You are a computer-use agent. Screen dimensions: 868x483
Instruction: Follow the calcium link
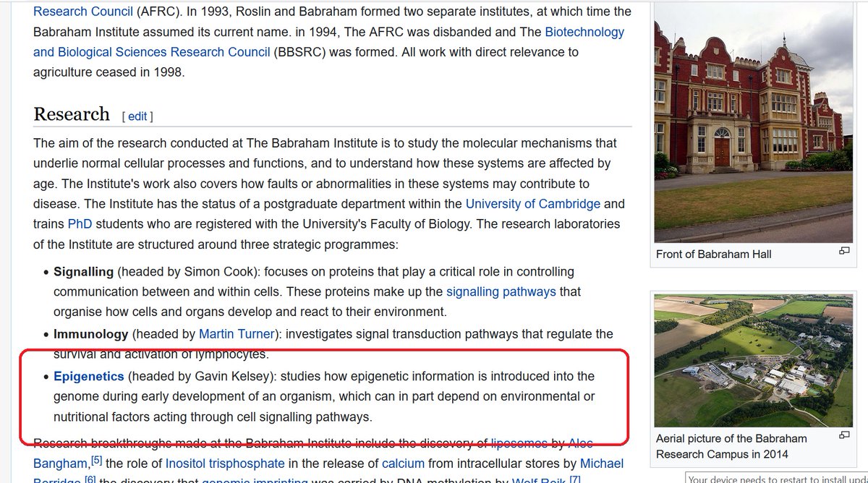404,463
